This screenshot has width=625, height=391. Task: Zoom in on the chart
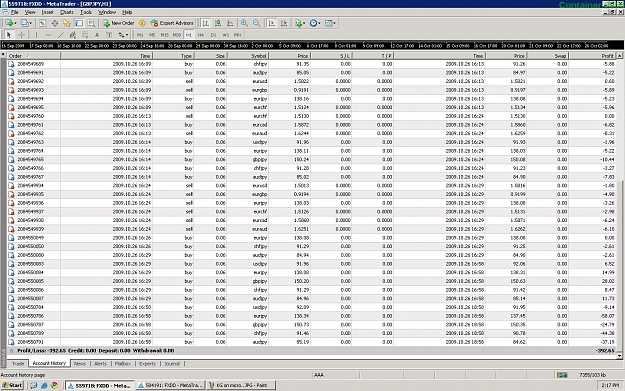click(x=244, y=23)
